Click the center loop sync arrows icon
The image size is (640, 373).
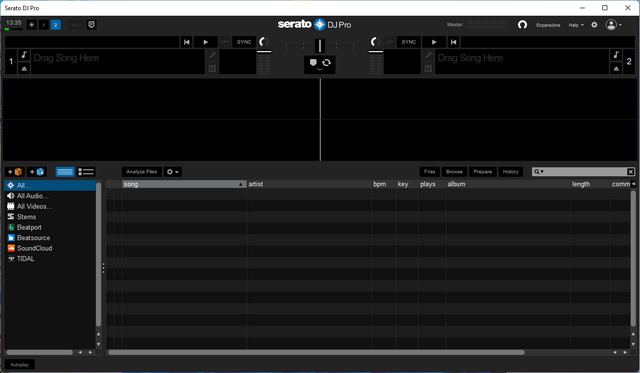tap(326, 62)
